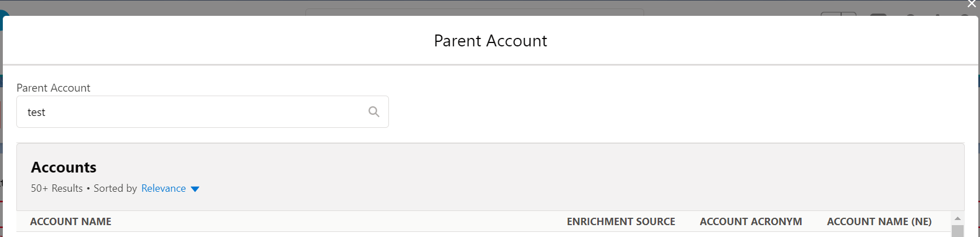
Task: Click into the Parent Account search box
Action: (x=192, y=112)
